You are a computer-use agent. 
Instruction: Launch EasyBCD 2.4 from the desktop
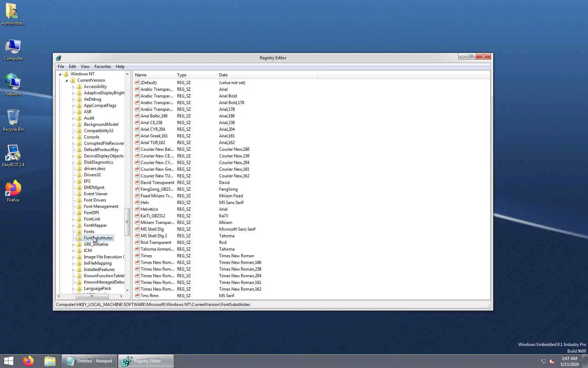pyautogui.click(x=13, y=156)
